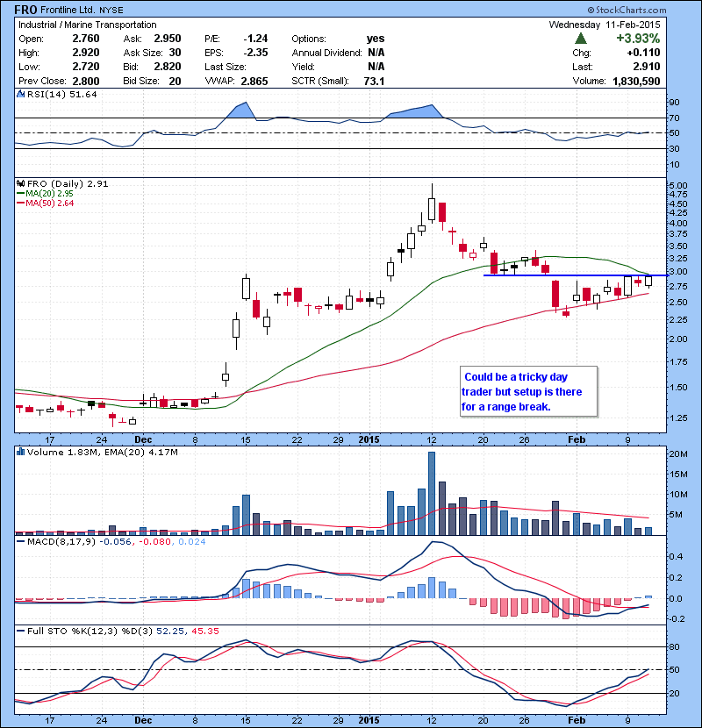This screenshot has width=702, height=728.
Task: Click the Volume 1.83M, EMA(20) 4.17M label
Action: (x=102, y=452)
